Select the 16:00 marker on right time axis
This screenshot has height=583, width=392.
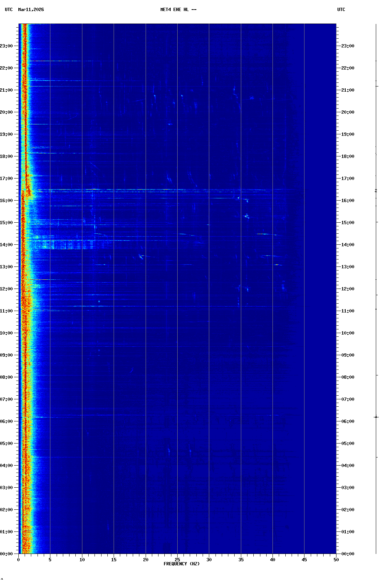348,201
